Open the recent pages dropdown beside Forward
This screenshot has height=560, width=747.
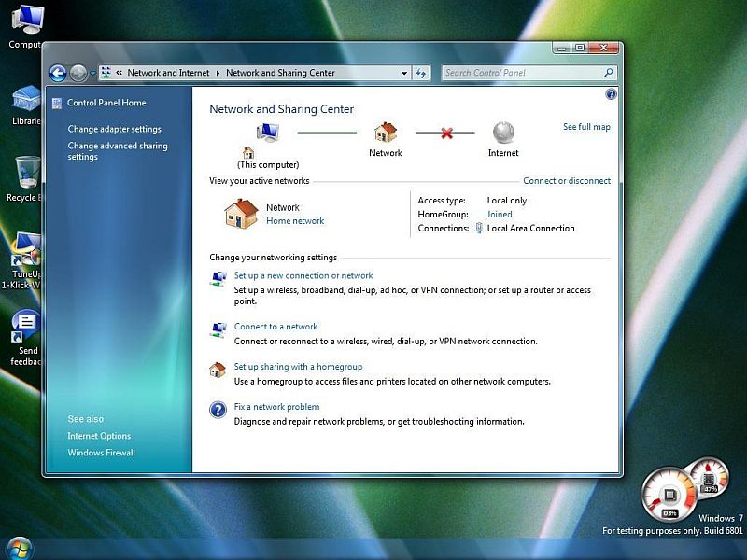(x=92, y=73)
